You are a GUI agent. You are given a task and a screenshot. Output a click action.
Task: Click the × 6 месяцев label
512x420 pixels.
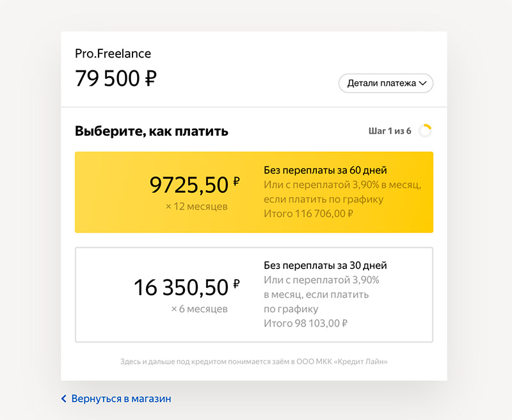(x=200, y=309)
